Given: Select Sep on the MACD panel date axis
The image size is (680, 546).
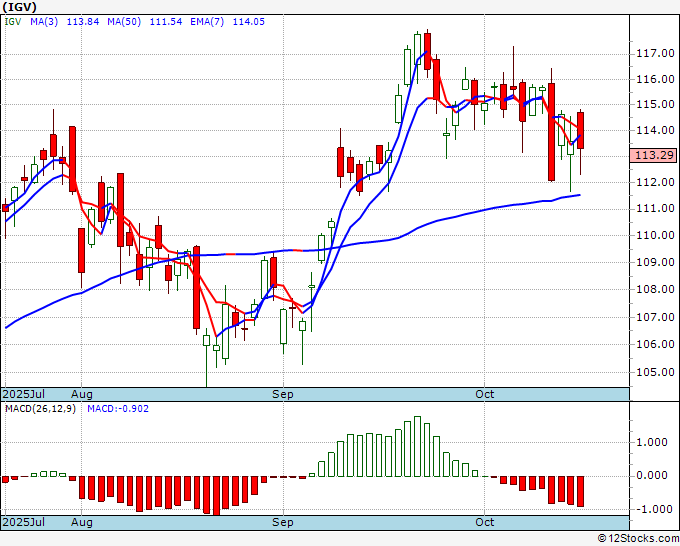Looking at the screenshot, I should tap(283, 522).
